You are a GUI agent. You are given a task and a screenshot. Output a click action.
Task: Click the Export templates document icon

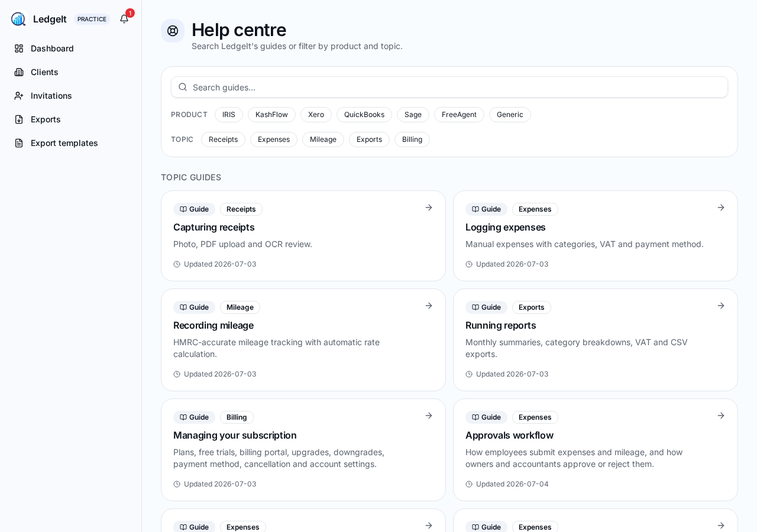tap(19, 143)
